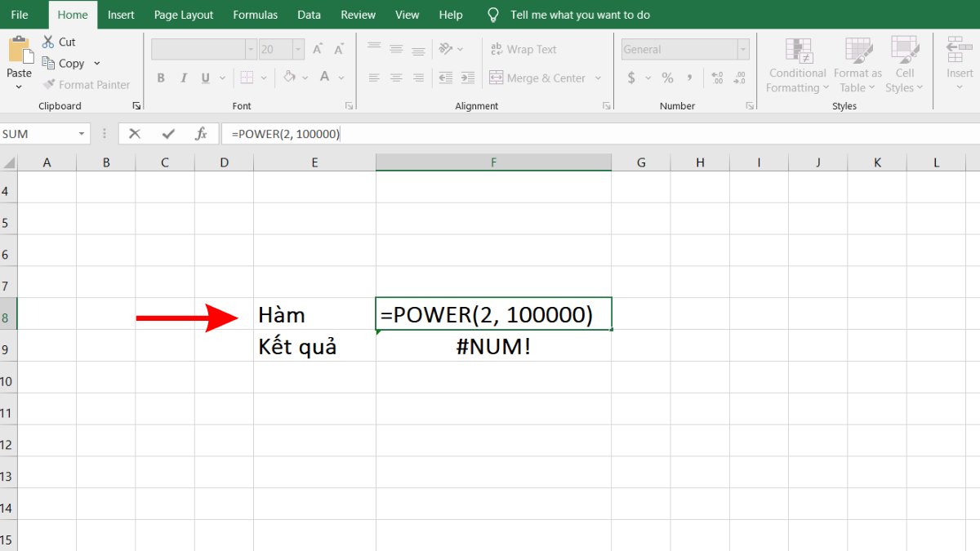Apply bold formatting
The height and width of the screenshot is (551, 980).
(161, 78)
